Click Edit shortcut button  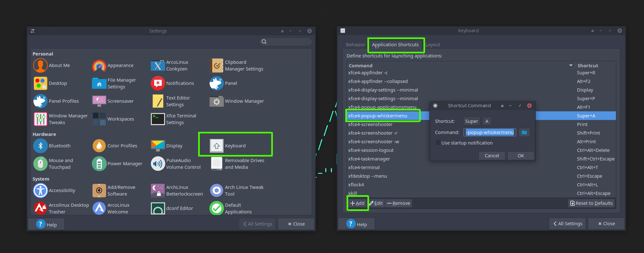coord(376,203)
